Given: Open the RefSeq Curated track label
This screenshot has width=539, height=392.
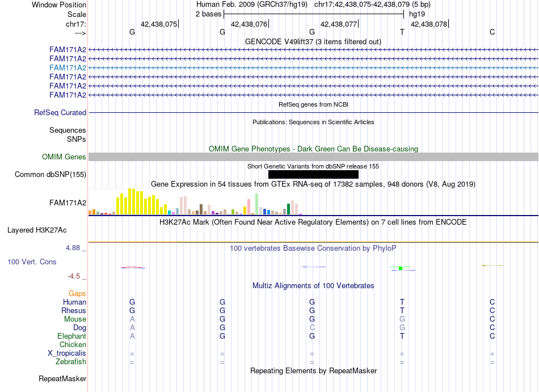Looking at the screenshot, I should pos(60,113).
